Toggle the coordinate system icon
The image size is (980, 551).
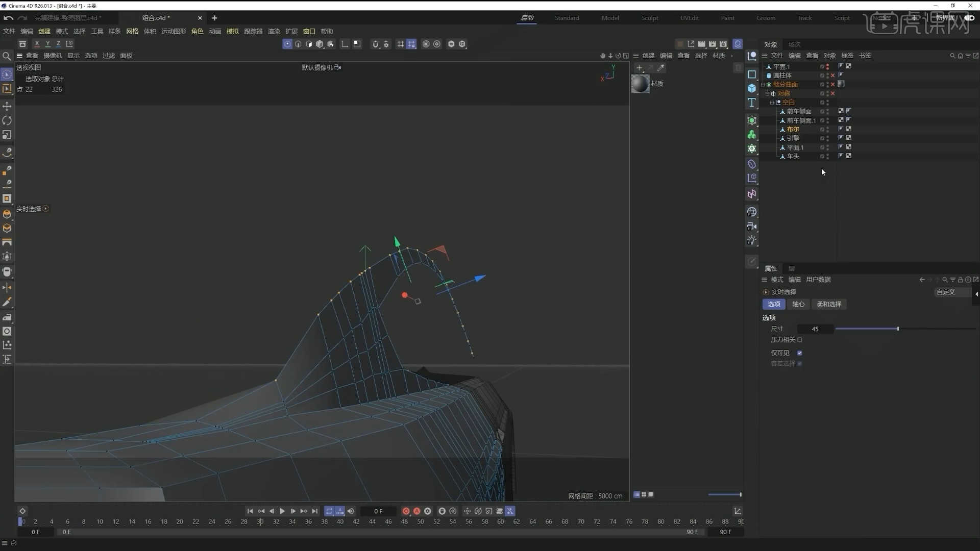click(x=69, y=44)
